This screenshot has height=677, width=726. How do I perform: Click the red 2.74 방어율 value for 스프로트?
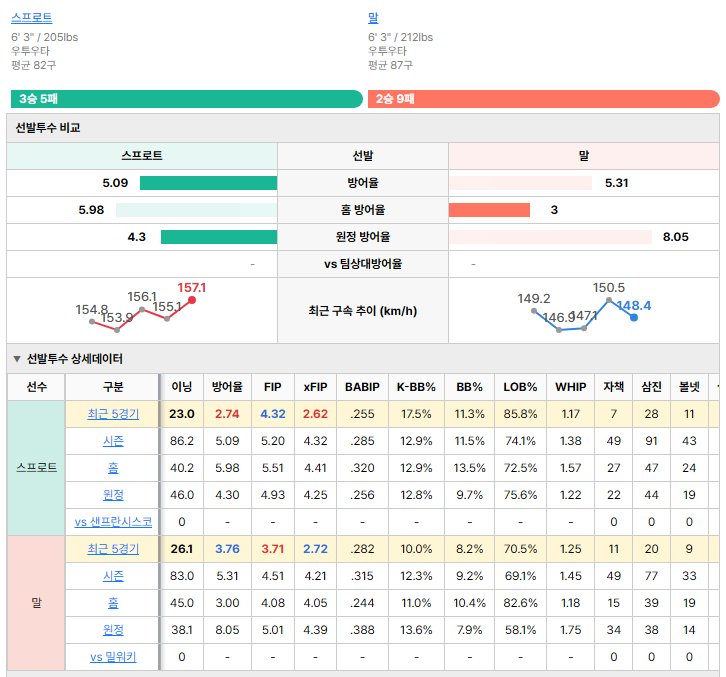pos(227,414)
